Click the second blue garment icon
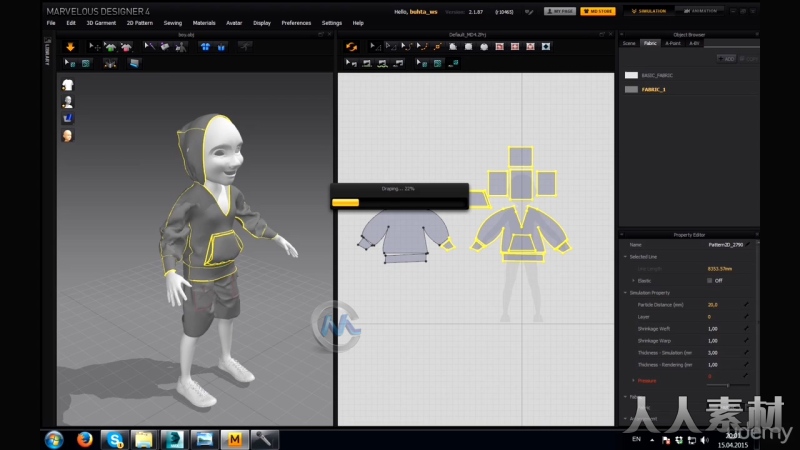Screen dimensions: 800x450 (221, 47)
